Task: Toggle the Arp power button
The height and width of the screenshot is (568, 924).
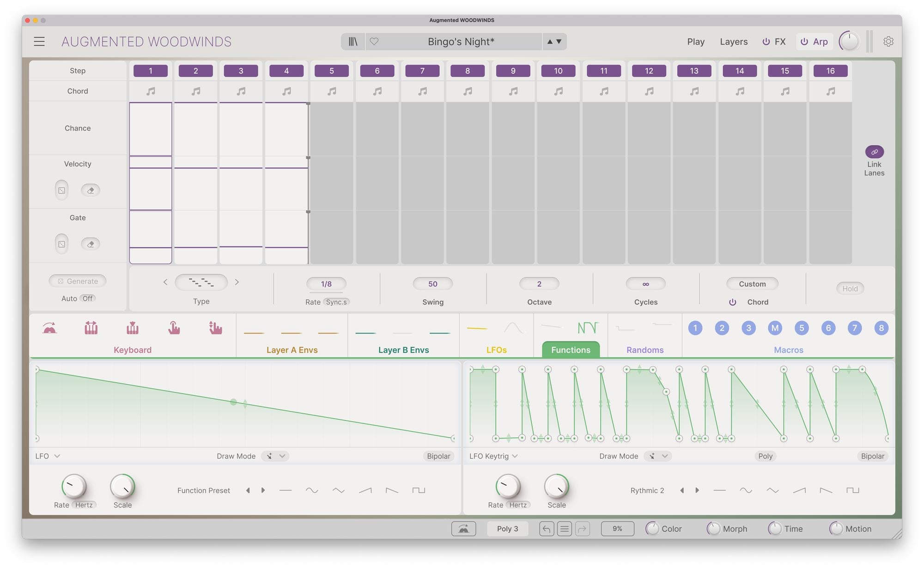Action: pyautogui.click(x=804, y=42)
